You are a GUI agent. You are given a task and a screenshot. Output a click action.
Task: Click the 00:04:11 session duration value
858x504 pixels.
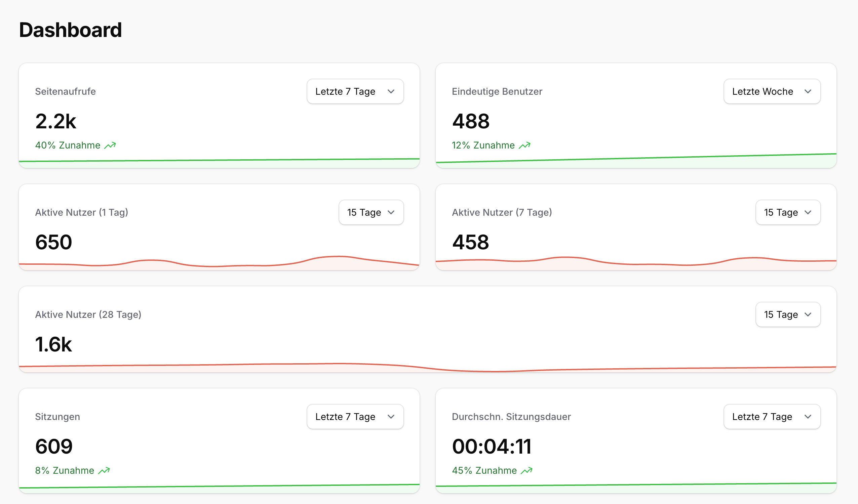coord(492,446)
